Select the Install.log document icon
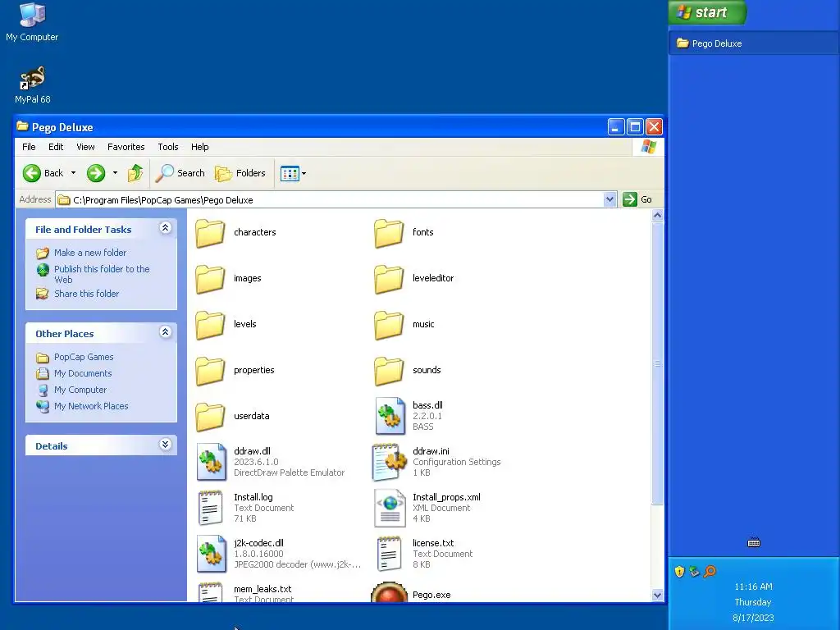The height and width of the screenshot is (630, 840). (x=211, y=508)
